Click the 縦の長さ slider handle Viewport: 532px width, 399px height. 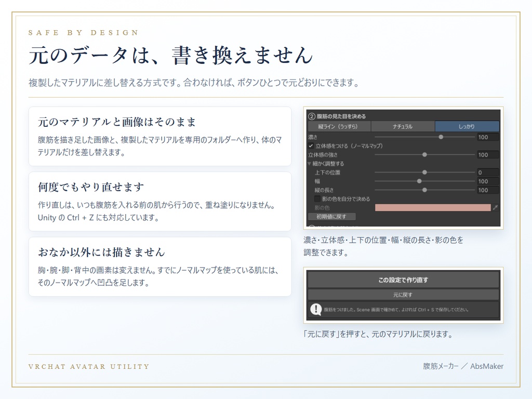click(x=424, y=190)
